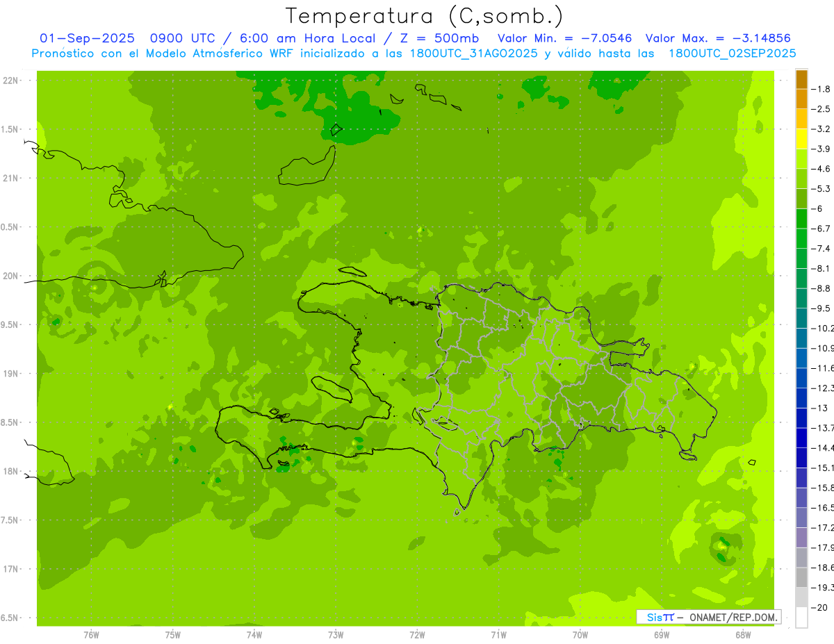Click the '-4.6' legend value

822,169
